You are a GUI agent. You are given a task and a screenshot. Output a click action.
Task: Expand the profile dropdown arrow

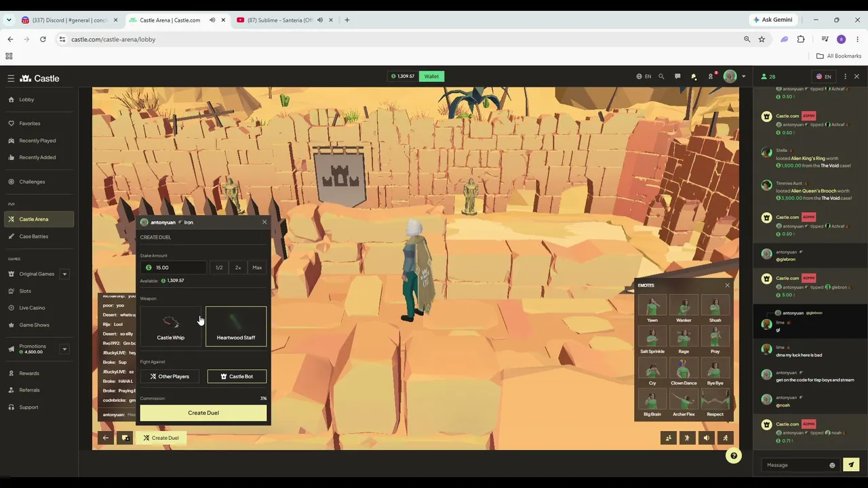(x=743, y=77)
